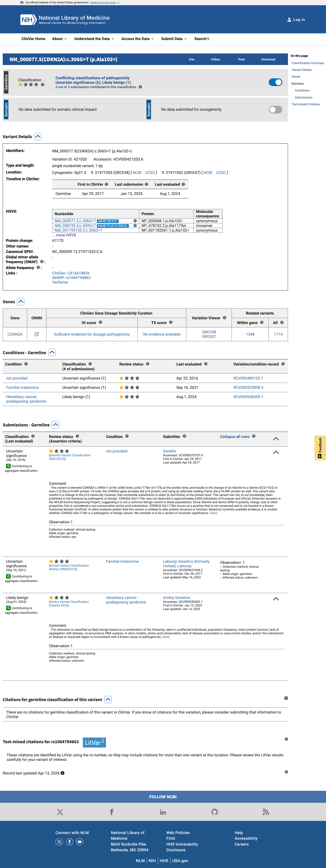Open the OMIM external link icon

point(37,334)
